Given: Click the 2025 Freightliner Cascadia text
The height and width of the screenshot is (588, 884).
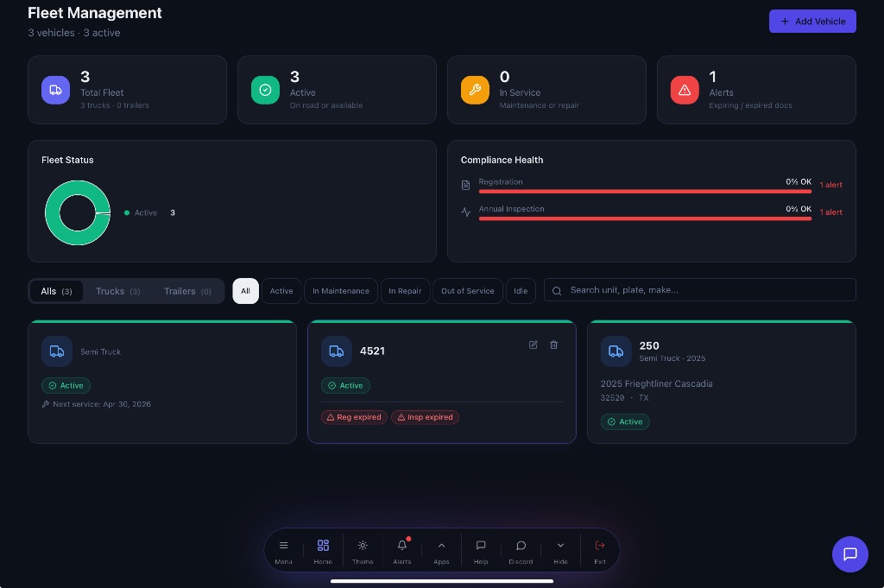Looking at the screenshot, I should point(656,384).
